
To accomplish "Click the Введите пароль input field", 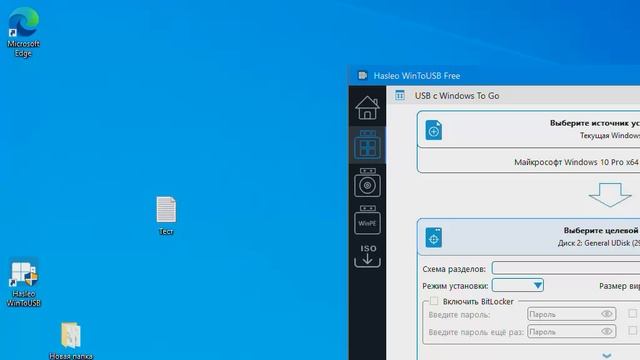I will 571,314.
